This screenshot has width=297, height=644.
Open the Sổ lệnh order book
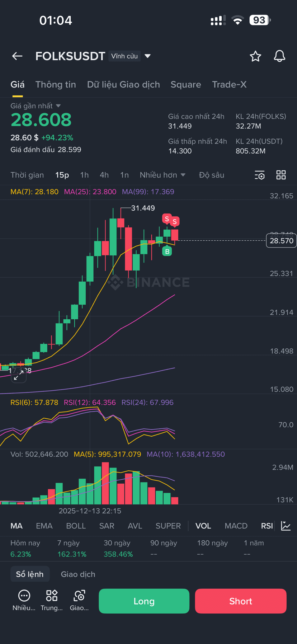point(30,574)
